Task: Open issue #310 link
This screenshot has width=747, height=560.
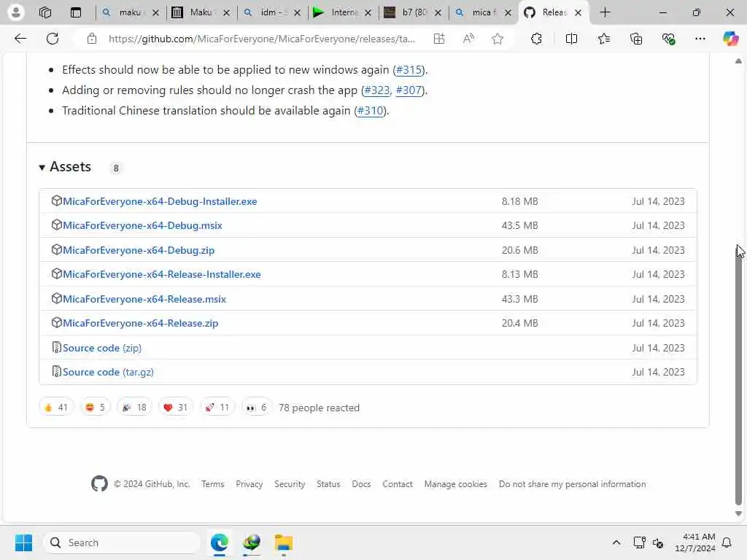Action: tap(370, 111)
